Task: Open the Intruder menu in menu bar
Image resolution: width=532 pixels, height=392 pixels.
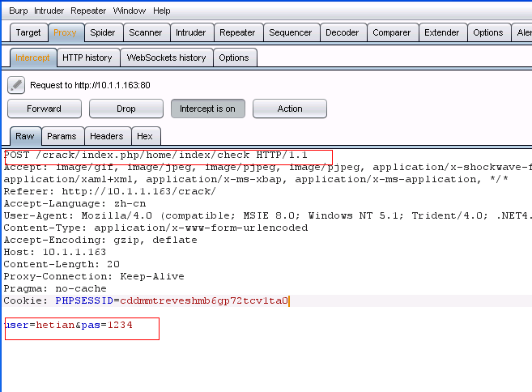Action: (x=49, y=11)
